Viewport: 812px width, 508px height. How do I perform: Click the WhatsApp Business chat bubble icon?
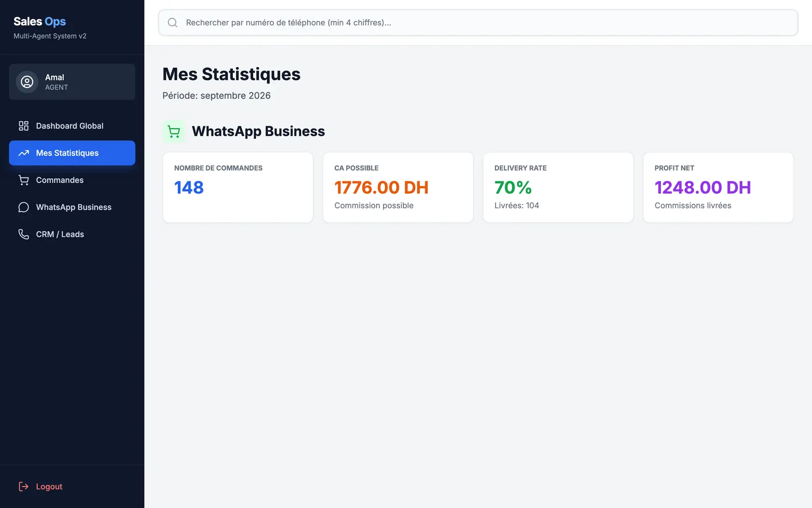coord(23,207)
